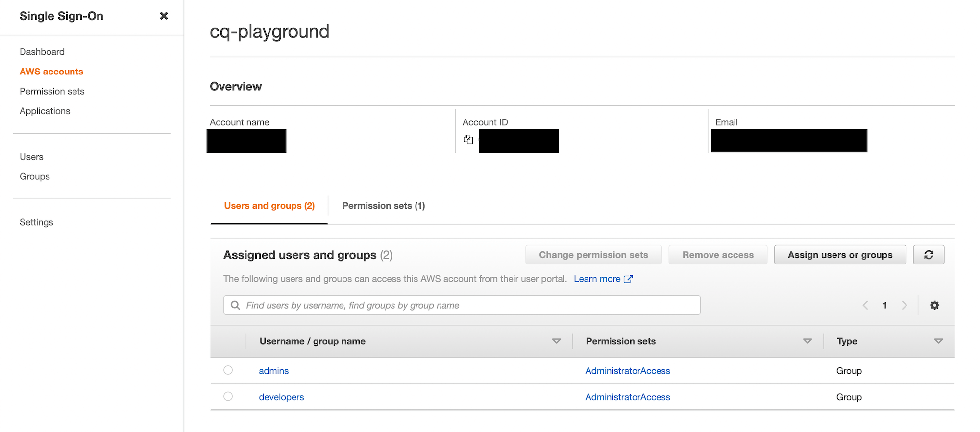Click the Single Sign-On panel title
The image size is (980, 432).
tap(61, 16)
